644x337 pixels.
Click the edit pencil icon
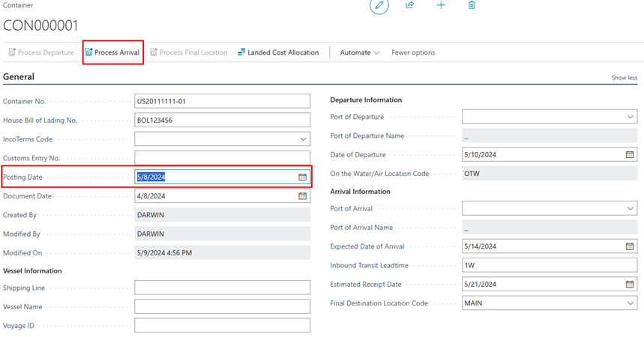379,6
